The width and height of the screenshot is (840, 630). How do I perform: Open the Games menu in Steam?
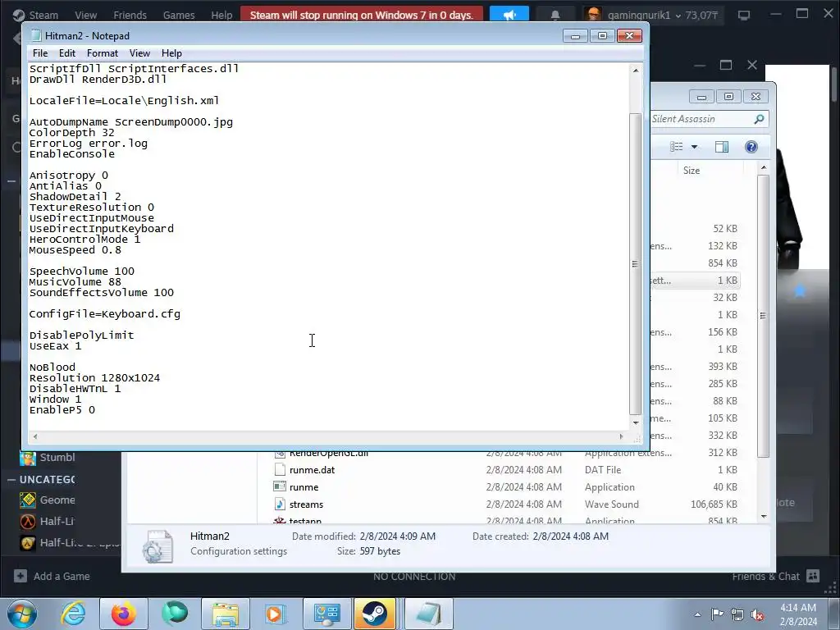click(x=178, y=15)
